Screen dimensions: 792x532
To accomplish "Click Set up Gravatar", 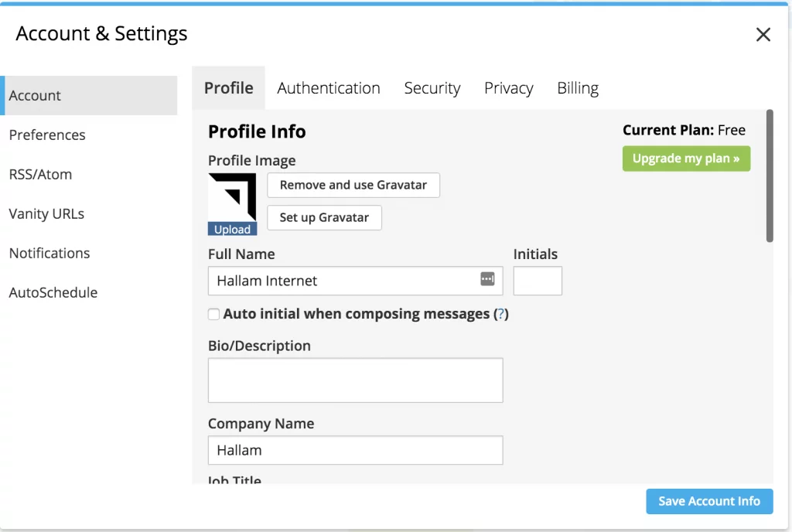I will pyautogui.click(x=324, y=217).
